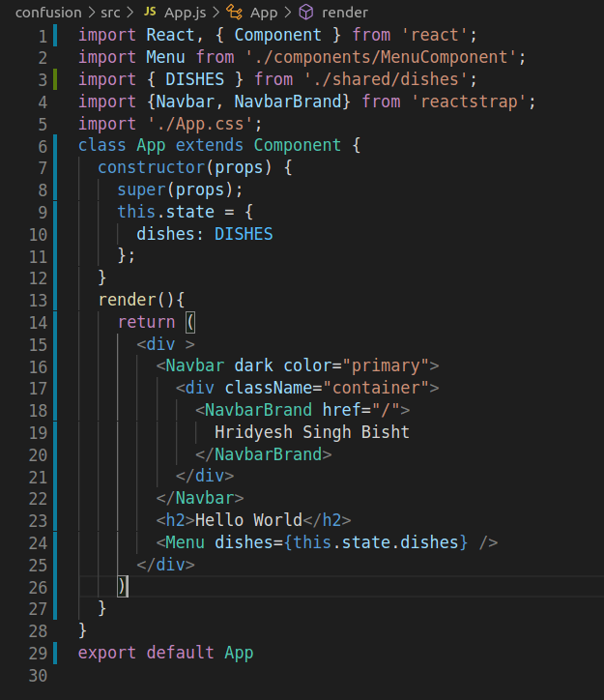This screenshot has height=700, width=604.
Task: Click line number 29 in the gutter
Action: click(38, 653)
